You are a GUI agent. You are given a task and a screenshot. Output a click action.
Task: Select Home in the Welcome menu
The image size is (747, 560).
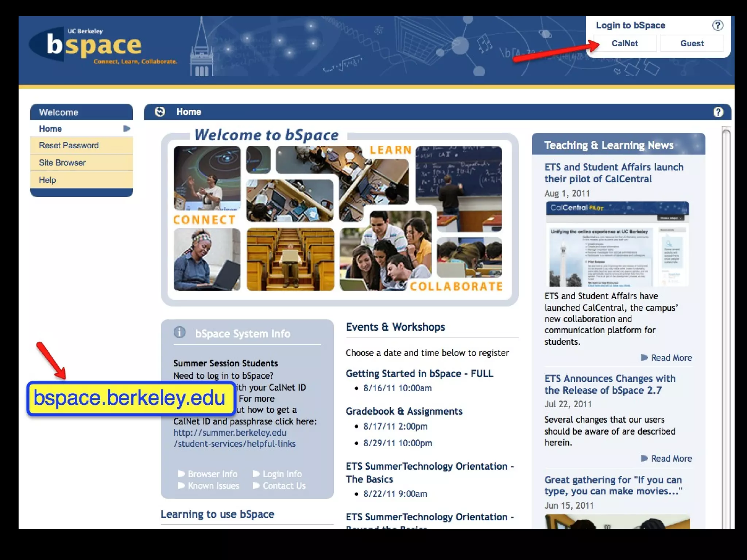pyautogui.click(x=51, y=129)
